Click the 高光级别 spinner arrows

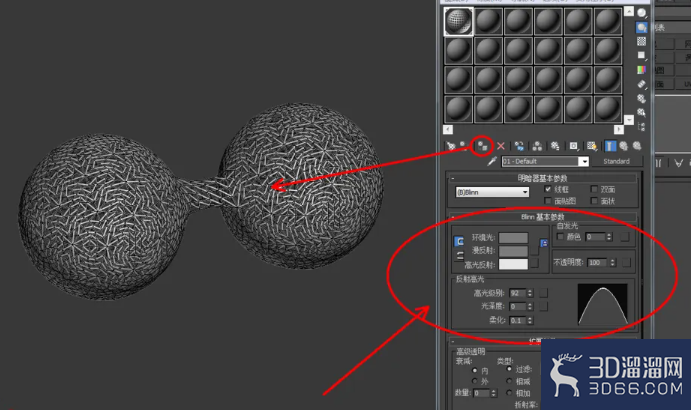(530, 293)
